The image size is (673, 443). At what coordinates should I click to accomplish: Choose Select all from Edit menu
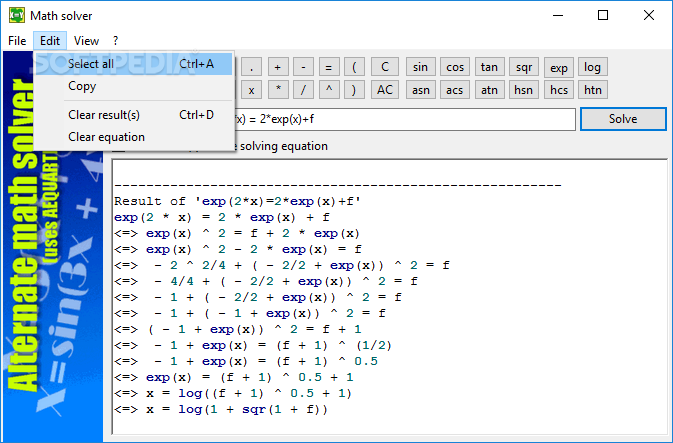pos(133,64)
